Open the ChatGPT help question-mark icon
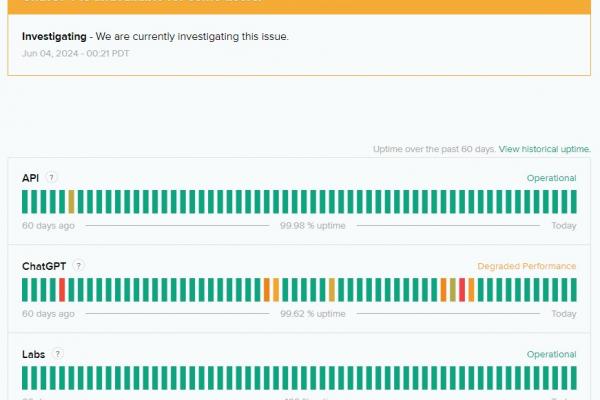 (78, 266)
